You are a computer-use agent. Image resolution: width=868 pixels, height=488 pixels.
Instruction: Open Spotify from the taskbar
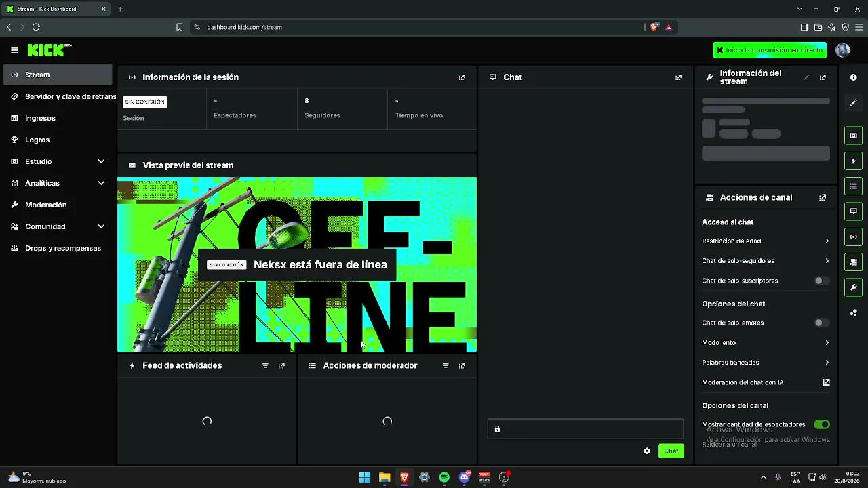[x=444, y=477]
